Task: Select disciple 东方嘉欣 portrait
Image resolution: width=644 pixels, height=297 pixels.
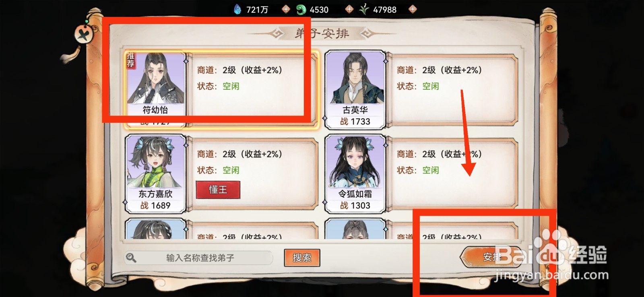Action: (156, 173)
